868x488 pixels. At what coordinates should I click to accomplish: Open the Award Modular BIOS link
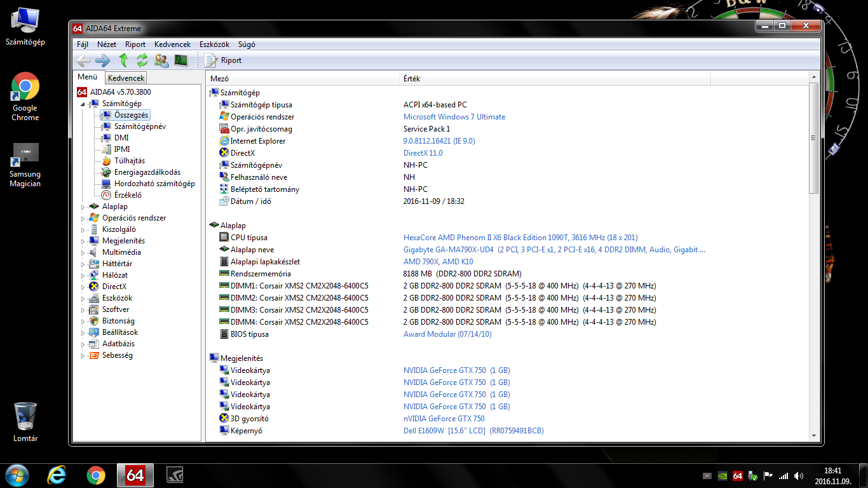[447, 334]
